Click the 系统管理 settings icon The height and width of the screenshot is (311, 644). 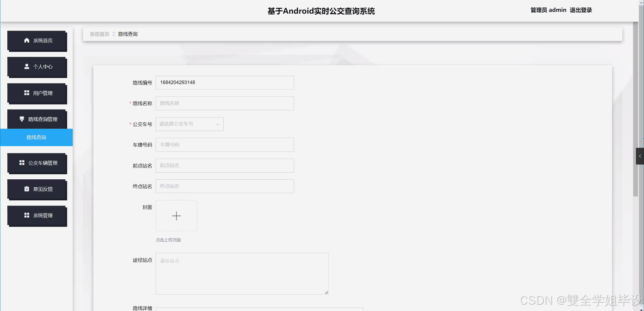[x=27, y=215]
